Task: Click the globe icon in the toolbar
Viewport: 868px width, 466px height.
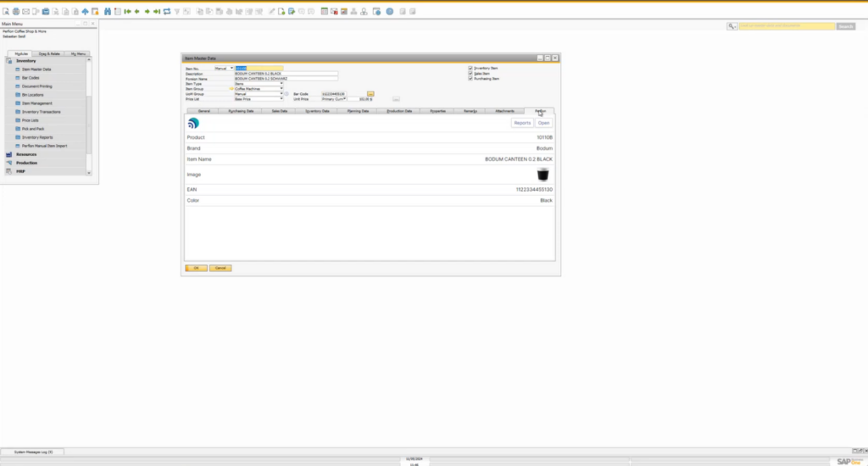Action: [16, 11]
